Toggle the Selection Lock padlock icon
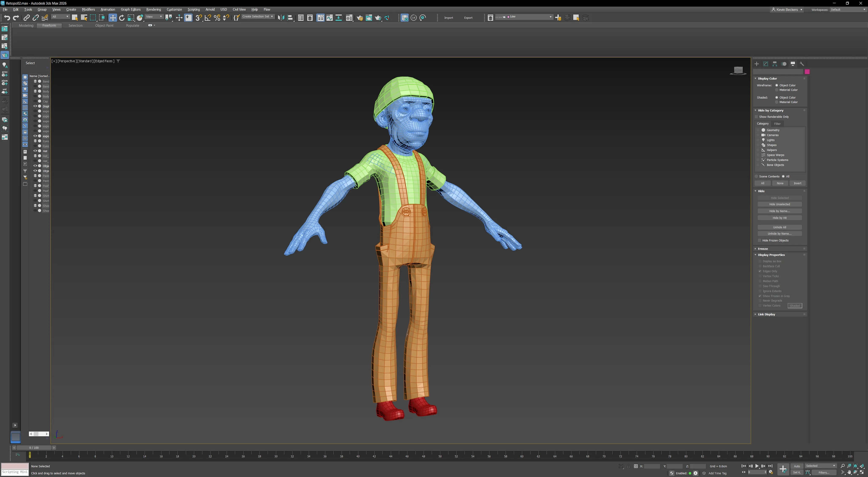This screenshot has height=477, width=868. pyautogui.click(x=628, y=466)
